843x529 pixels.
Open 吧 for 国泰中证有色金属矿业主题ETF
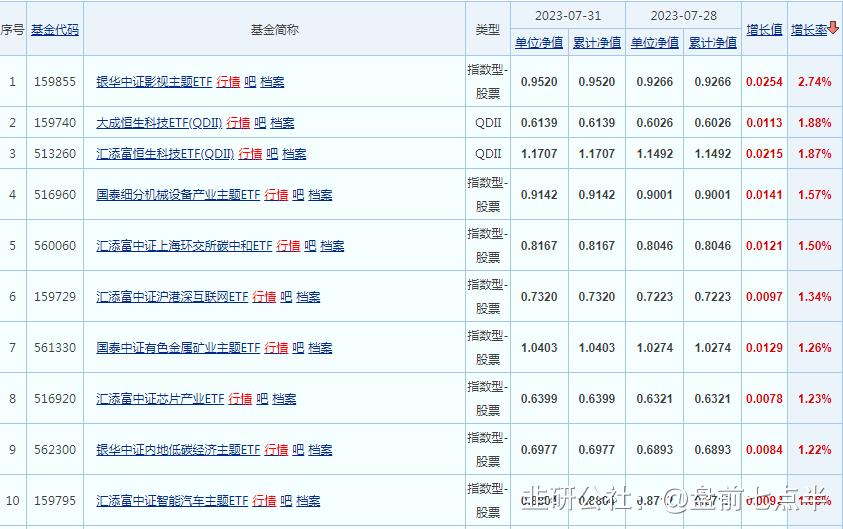298,348
